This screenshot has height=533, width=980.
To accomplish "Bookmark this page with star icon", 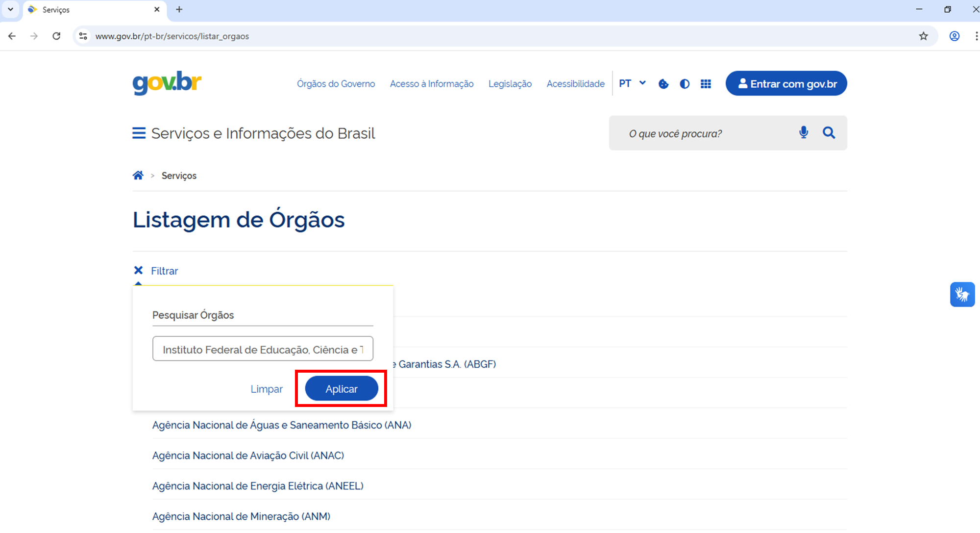I will click(x=923, y=36).
